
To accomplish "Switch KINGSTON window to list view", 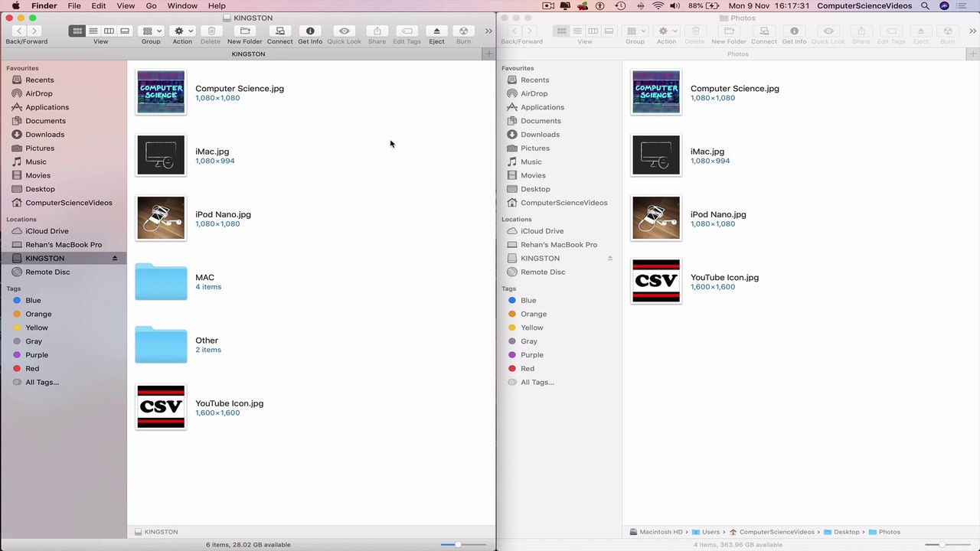I will click(x=93, y=31).
